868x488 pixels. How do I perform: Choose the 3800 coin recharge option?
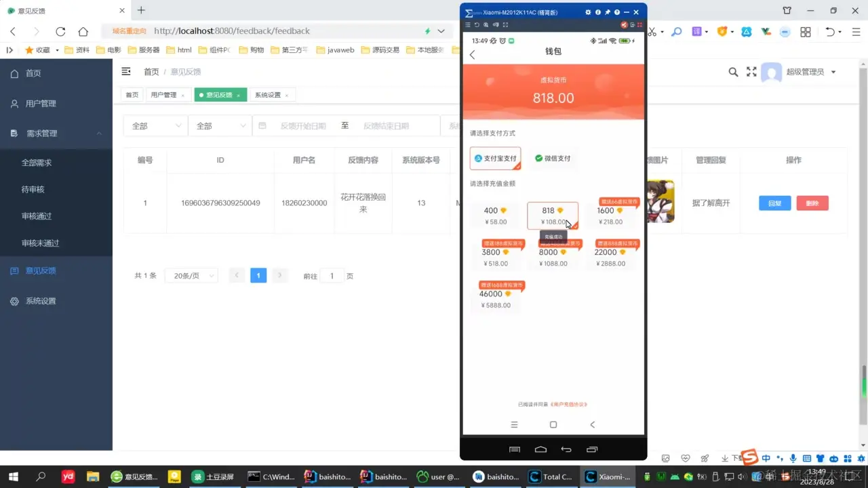(x=496, y=258)
